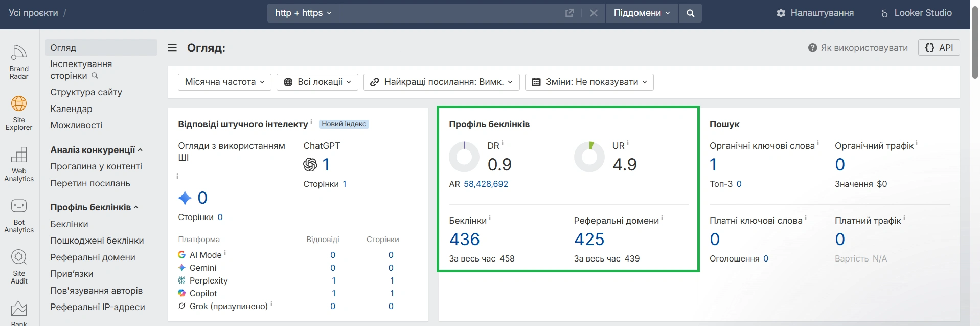Image resolution: width=980 pixels, height=326 pixels.
Task: Open Bot Analytics tool
Action: (19, 215)
